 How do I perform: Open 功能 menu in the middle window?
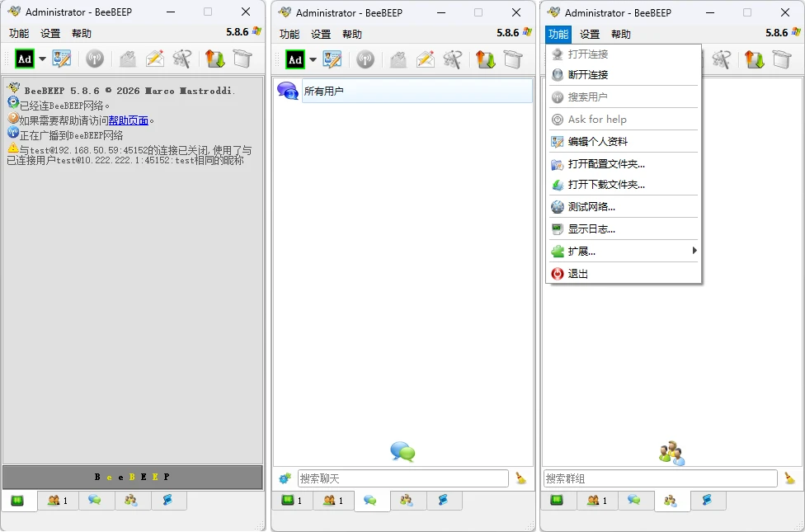[x=290, y=35]
